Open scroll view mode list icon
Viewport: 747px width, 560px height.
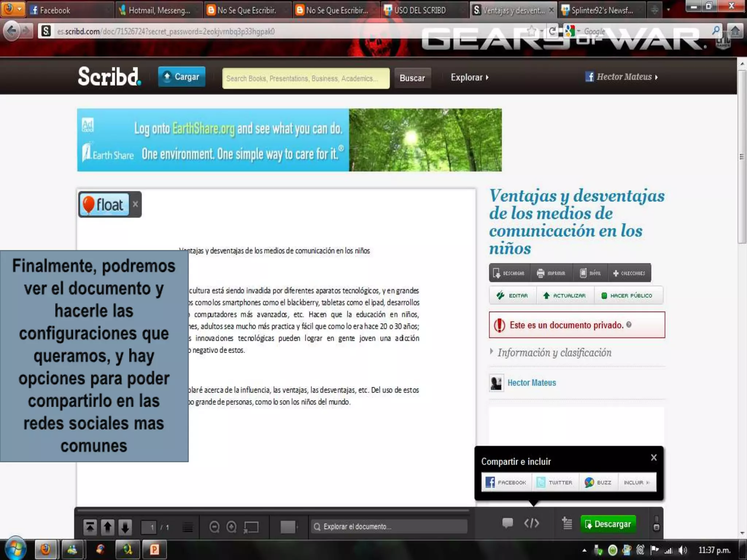click(x=188, y=527)
